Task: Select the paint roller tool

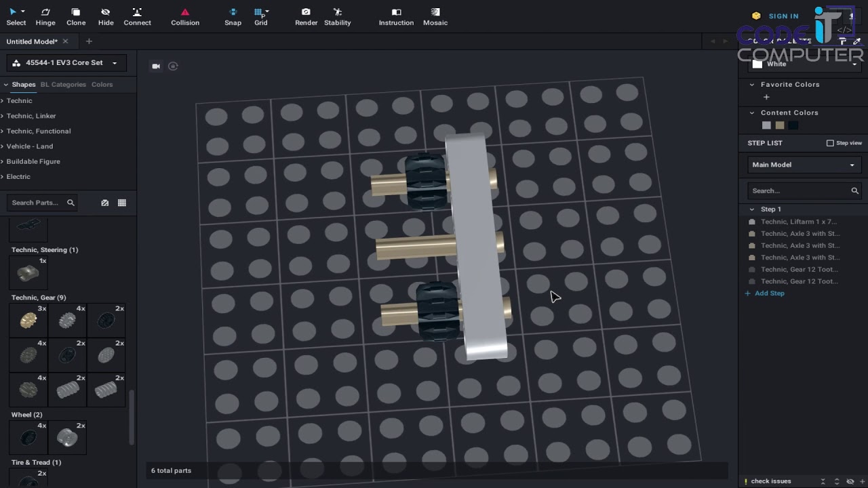Action: pyautogui.click(x=843, y=41)
